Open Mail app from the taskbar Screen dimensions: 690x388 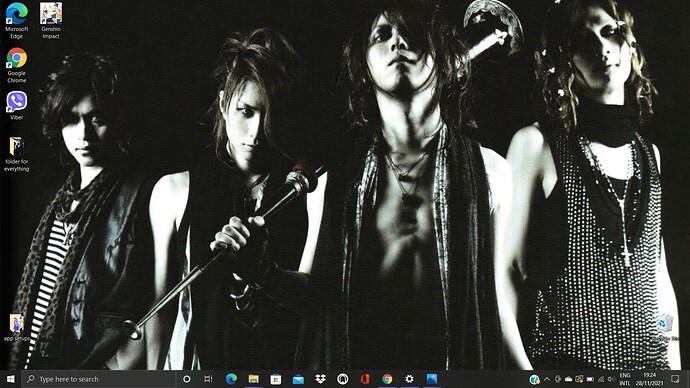298,379
